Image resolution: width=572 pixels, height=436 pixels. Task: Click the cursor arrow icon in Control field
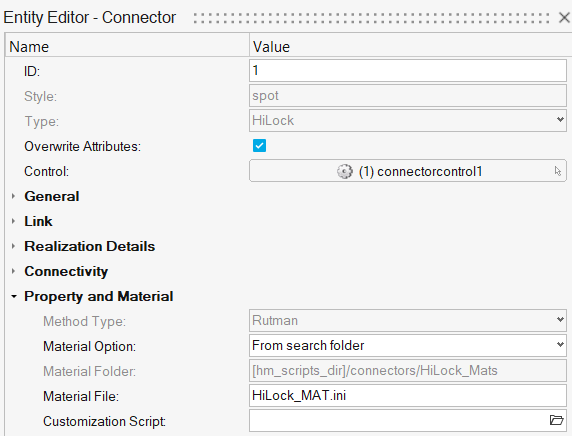(x=558, y=171)
